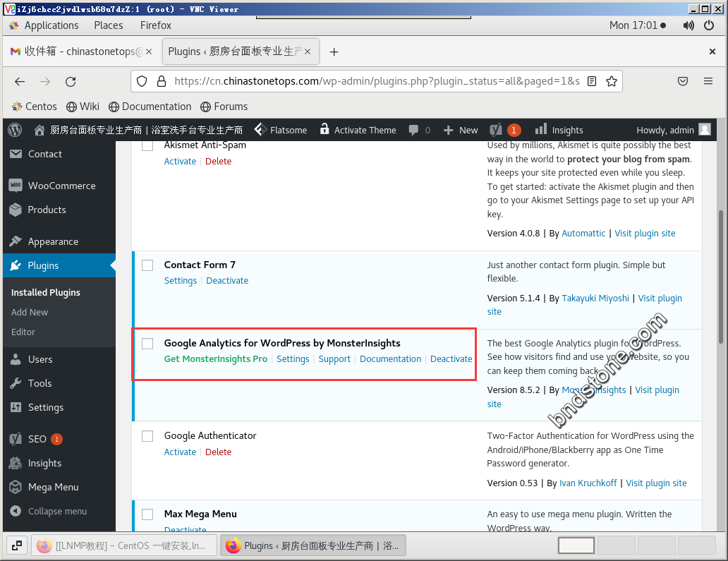Select the Google Analytics MonsterInsights checkbox
The width and height of the screenshot is (728, 561).
(x=147, y=344)
